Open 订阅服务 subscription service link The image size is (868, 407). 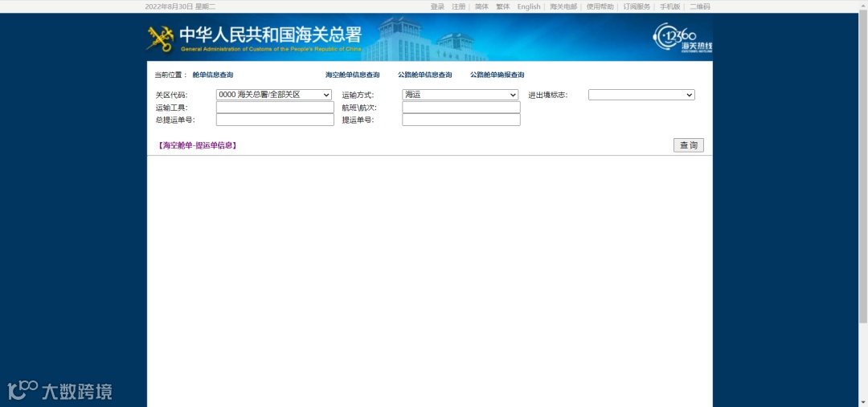[637, 6]
